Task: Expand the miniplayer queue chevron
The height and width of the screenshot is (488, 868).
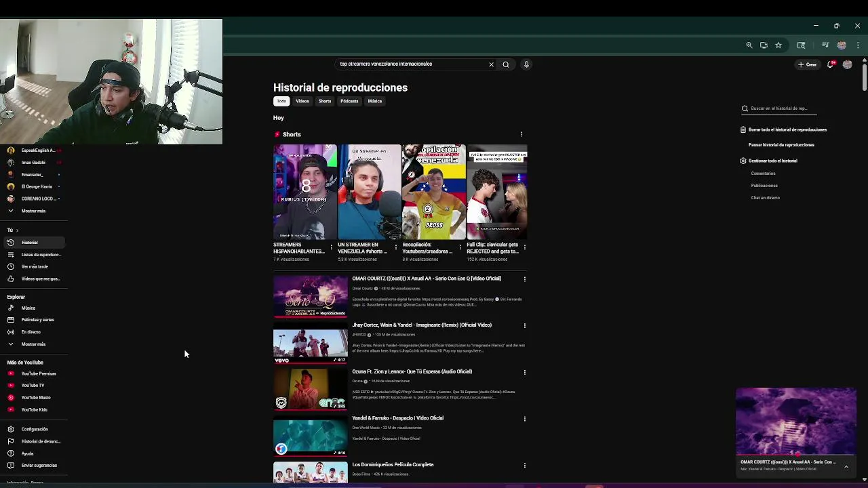Action: click(x=846, y=466)
